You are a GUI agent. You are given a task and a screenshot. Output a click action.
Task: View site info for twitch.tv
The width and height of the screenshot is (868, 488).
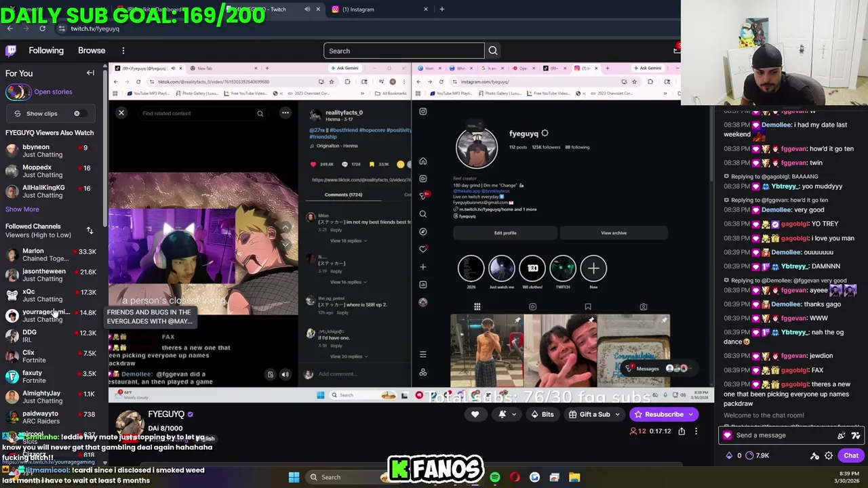point(62,28)
